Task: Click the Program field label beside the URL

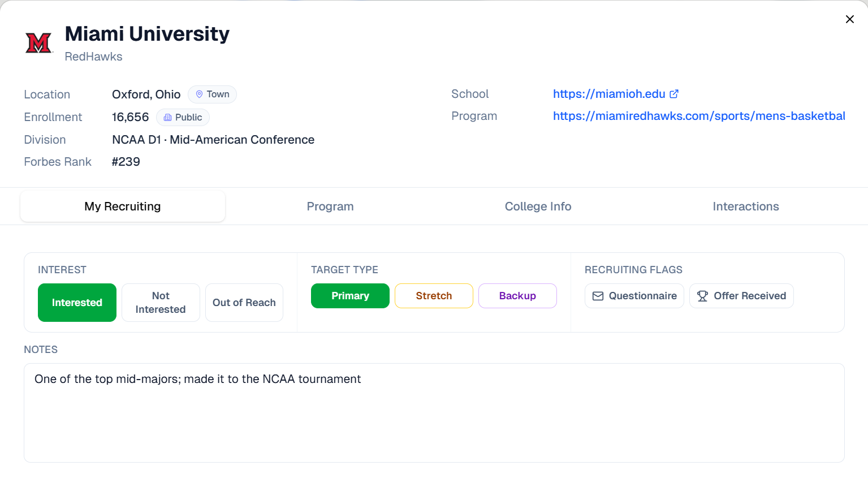Action: pyautogui.click(x=474, y=116)
